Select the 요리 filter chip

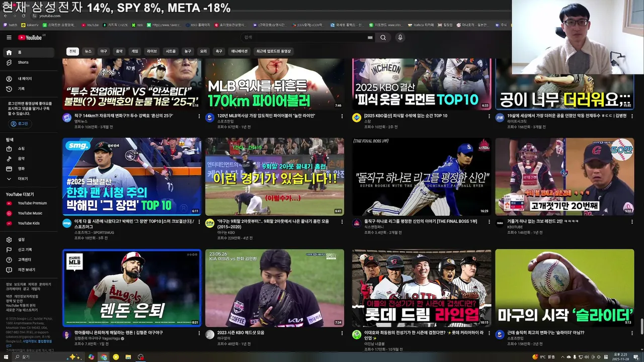203,51
